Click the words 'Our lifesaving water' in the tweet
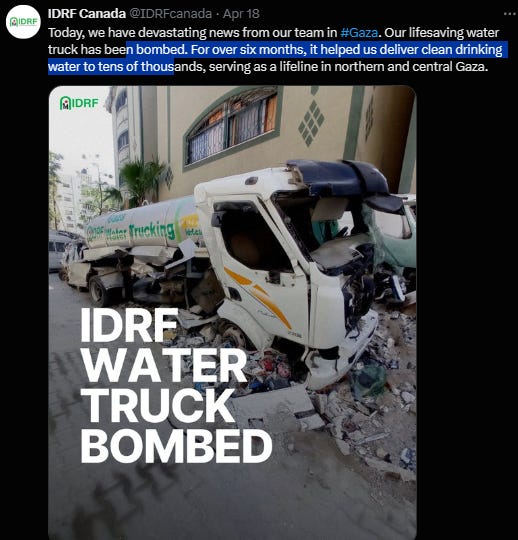 click(442, 33)
